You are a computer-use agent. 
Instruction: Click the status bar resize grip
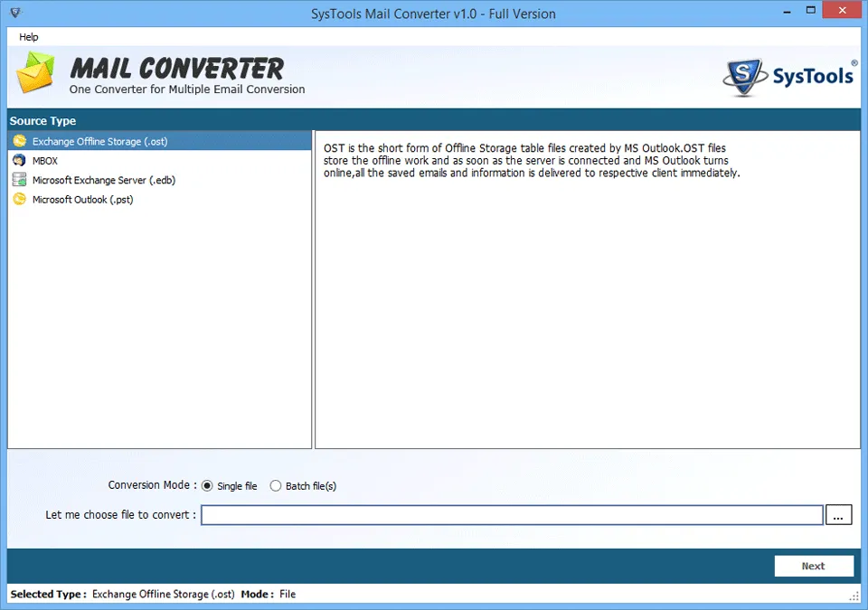(x=854, y=596)
